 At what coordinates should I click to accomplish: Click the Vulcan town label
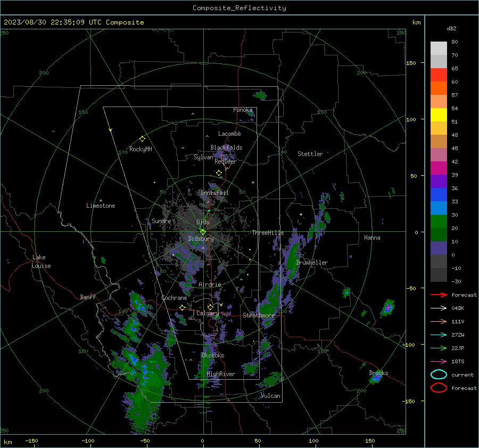pyautogui.click(x=271, y=396)
